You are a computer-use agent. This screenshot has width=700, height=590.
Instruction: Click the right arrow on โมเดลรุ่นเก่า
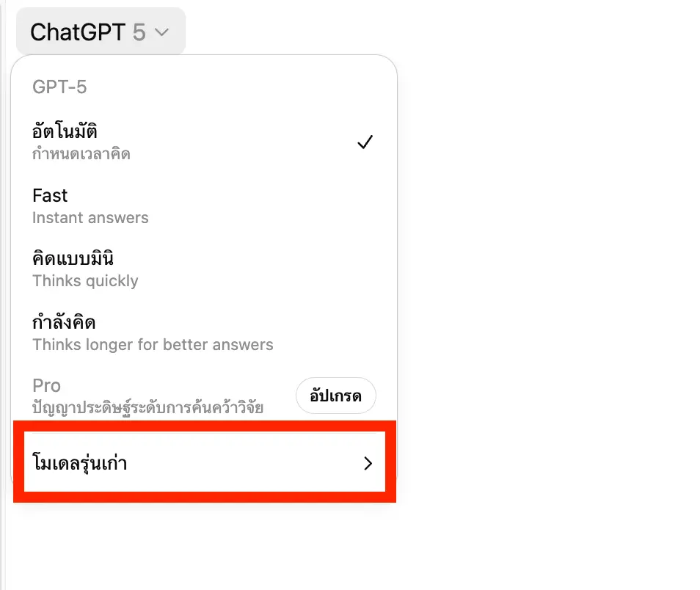[368, 464]
